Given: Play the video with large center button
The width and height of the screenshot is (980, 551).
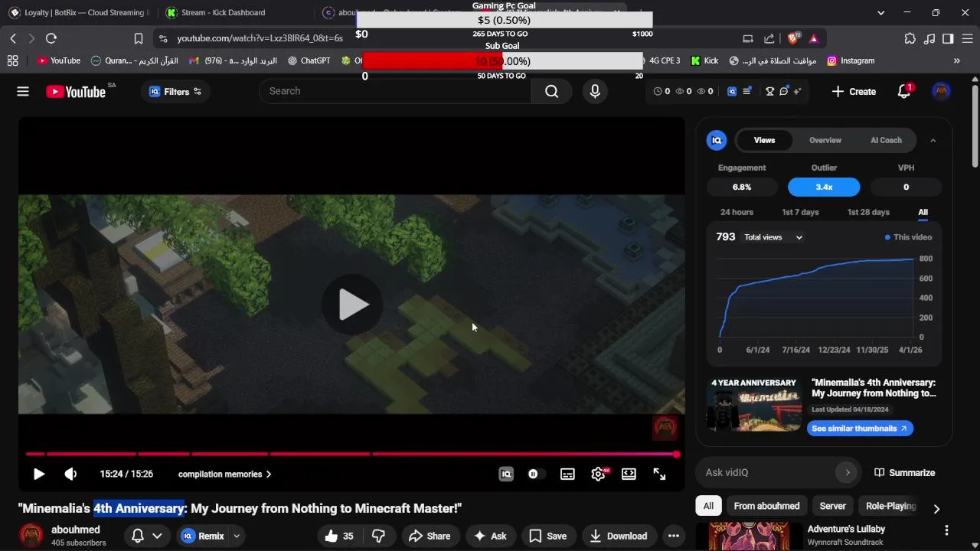Looking at the screenshot, I should (x=352, y=305).
